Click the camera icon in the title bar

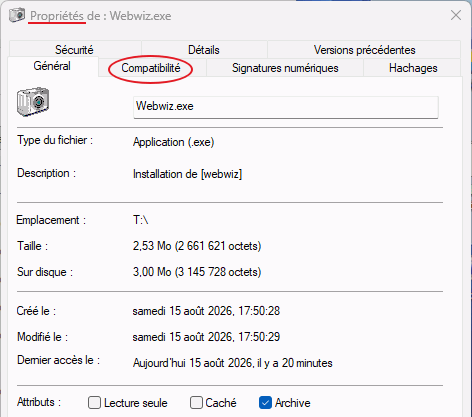[x=17, y=15]
